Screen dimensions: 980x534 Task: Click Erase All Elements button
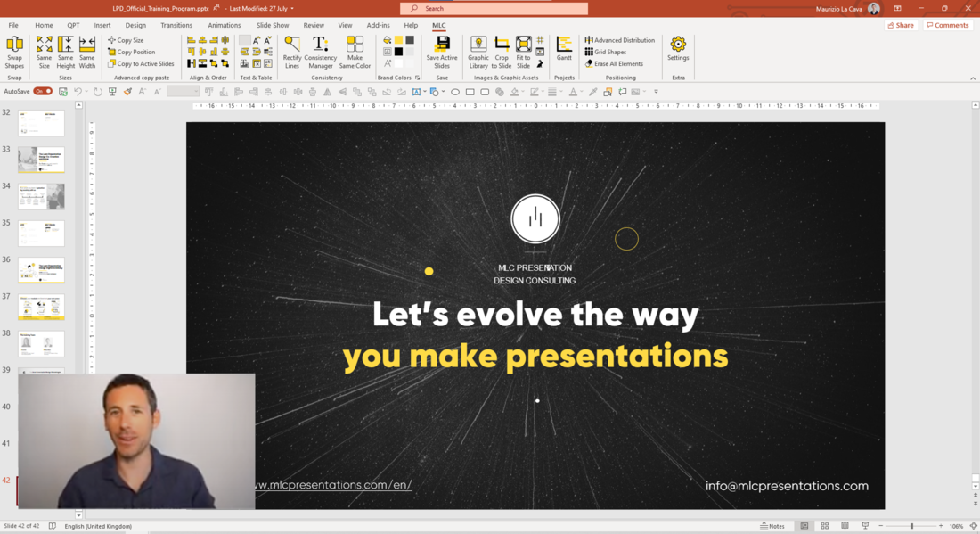[x=614, y=64]
